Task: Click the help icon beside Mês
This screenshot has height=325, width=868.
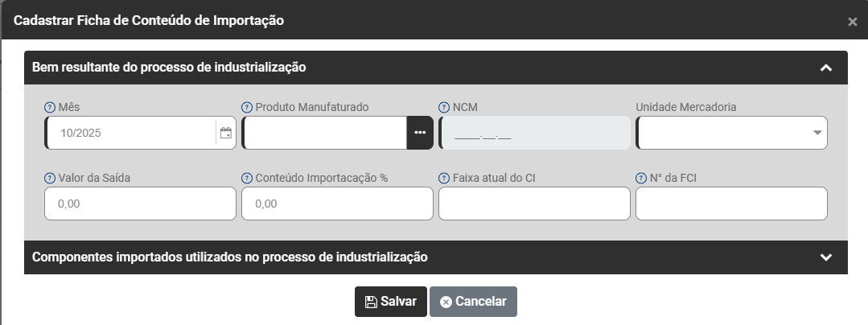Action: click(50, 107)
